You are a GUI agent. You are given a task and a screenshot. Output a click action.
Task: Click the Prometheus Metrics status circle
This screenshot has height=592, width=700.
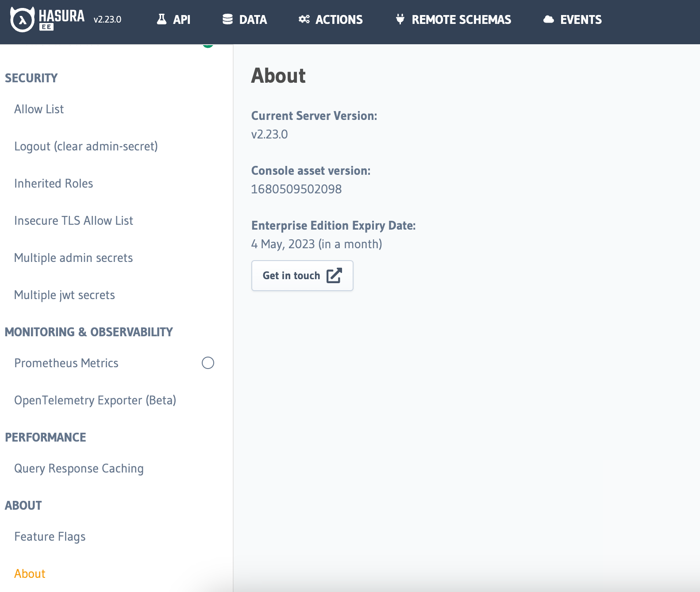tap(208, 363)
